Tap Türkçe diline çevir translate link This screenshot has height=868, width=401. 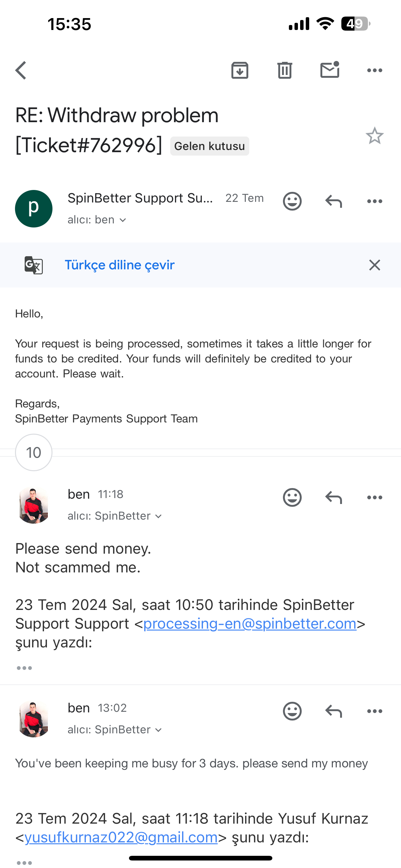[120, 265]
